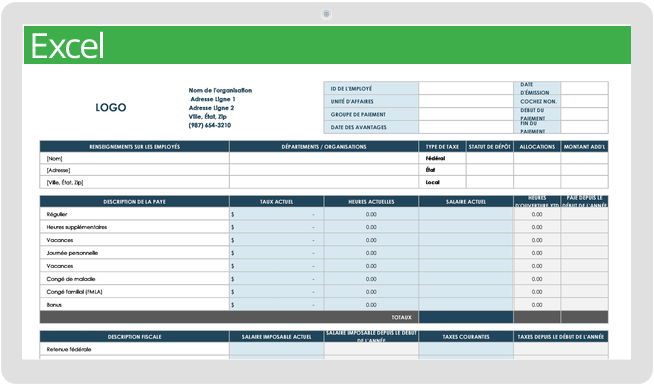This screenshot has height=385, width=654.
Task: Click the "DÉBUT DU PAIEMENT" label
Action: [x=533, y=114]
